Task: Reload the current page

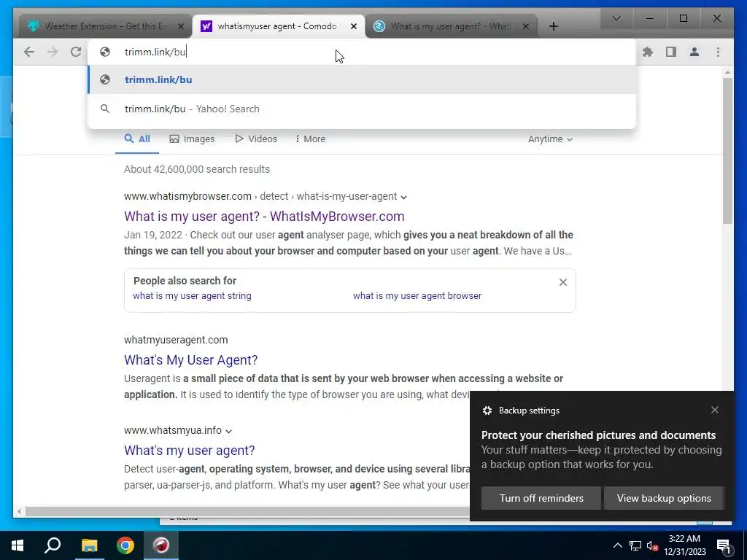Action: tap(76, 52)
